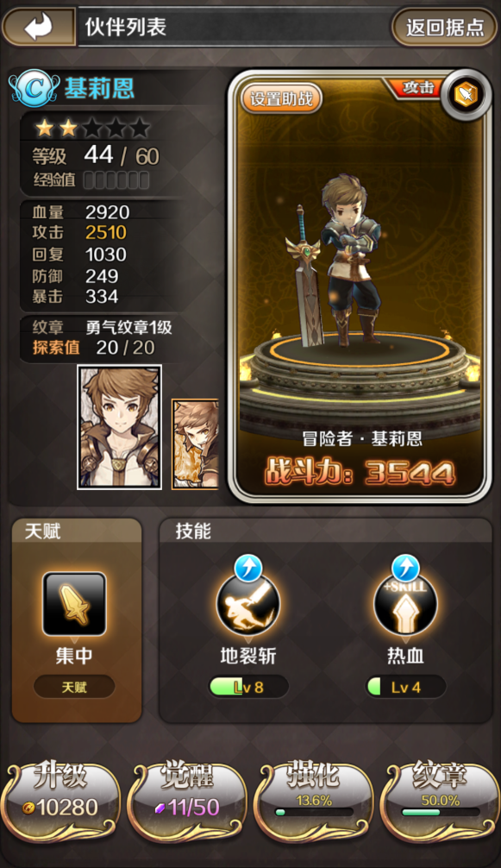Screen dimensions: 501x868
Task: Click 设置助战 button
Action: click(281, 98)
